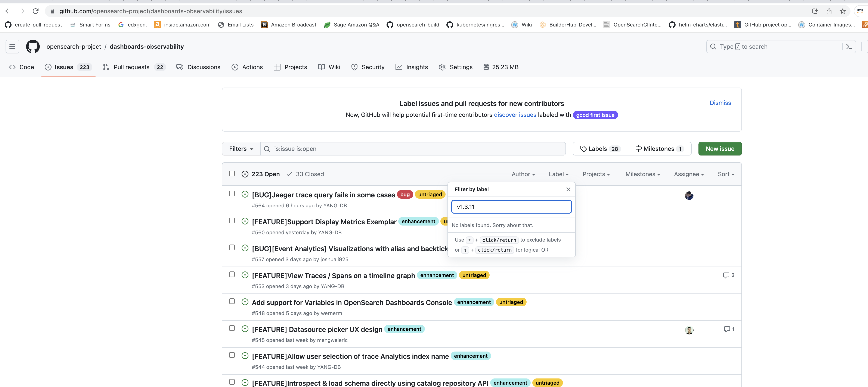868x387 pixels.
Task: Open the hamburger navigation menu
Action: click(x=12, y=46)
